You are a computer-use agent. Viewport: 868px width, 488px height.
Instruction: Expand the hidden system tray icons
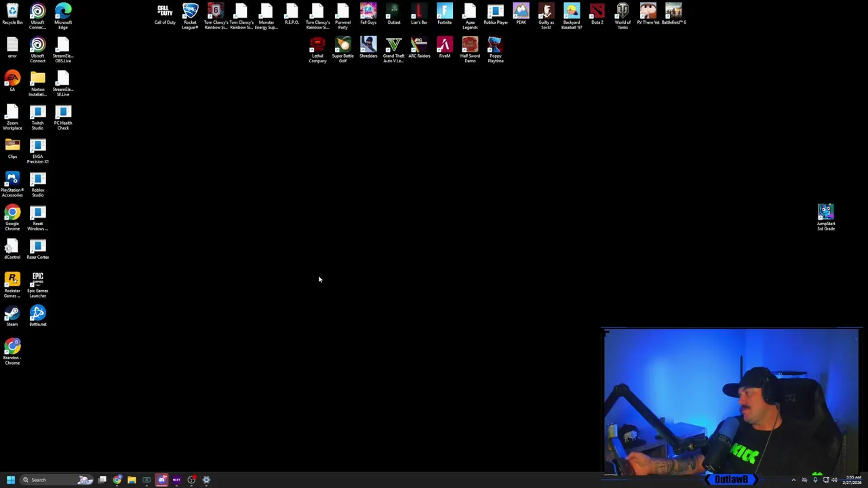tap(793, 480)
